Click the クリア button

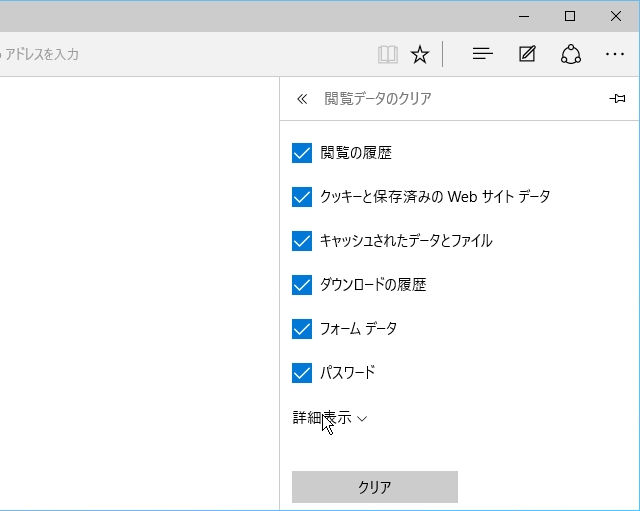click(375, 487)
